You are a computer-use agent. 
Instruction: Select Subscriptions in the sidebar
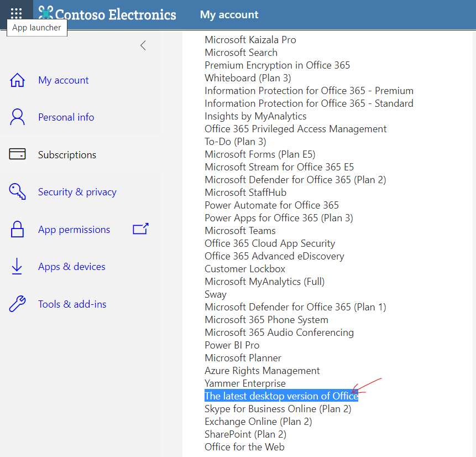[x=67, y=155]
